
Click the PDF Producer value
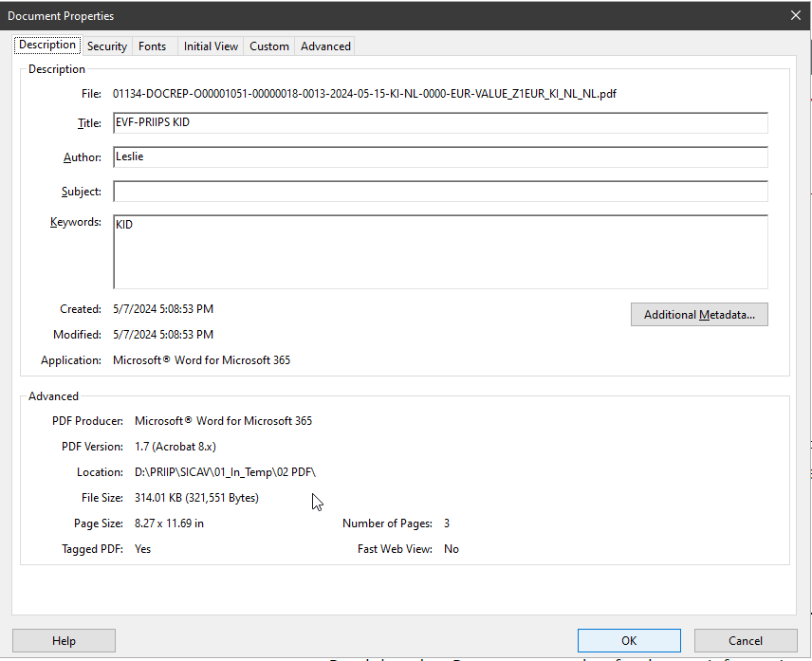click(223, 421)
